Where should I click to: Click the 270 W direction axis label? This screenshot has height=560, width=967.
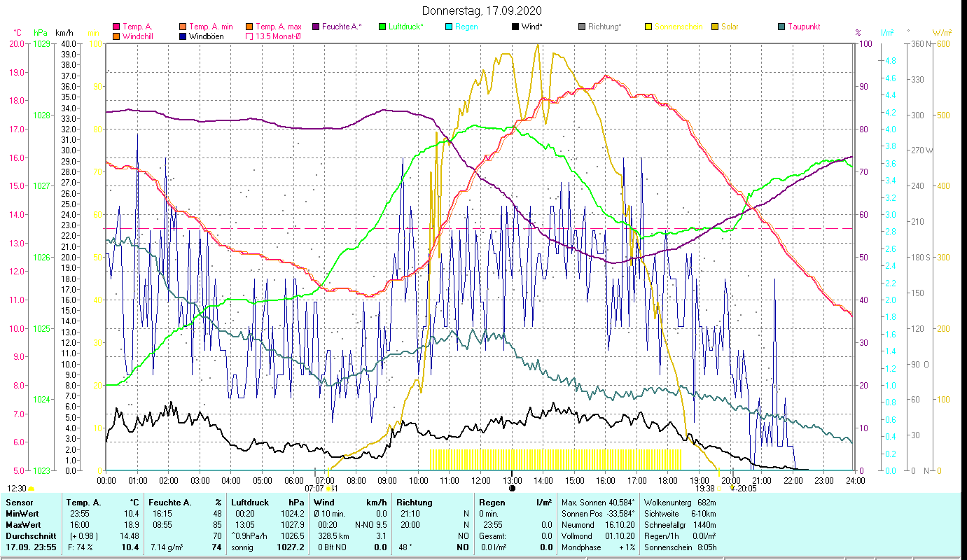(x=921, y=150)
